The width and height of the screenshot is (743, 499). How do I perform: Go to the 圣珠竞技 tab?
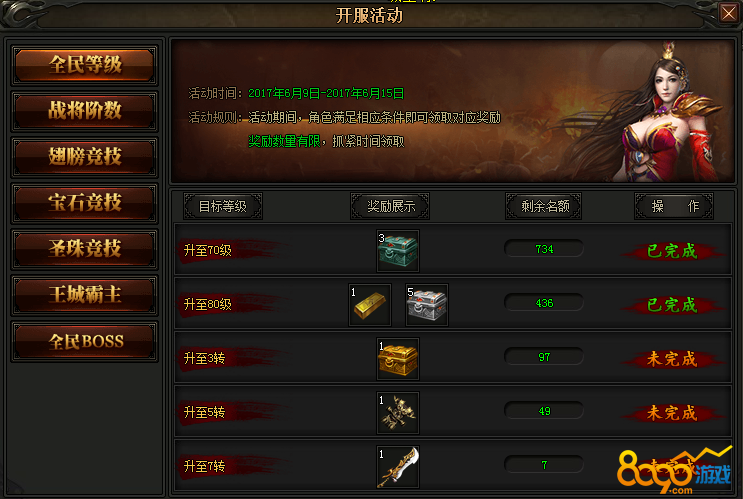pos(84,249)
